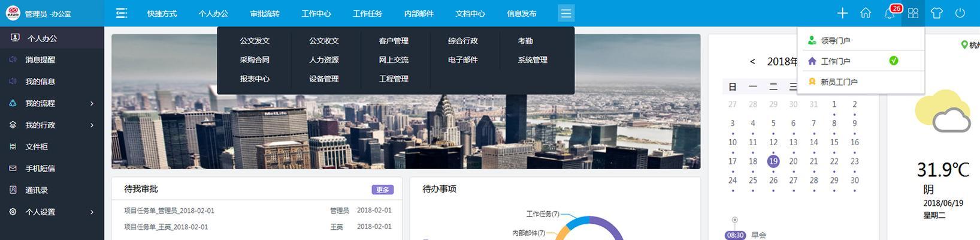Image resolution: width=980 pixels, height=240 pixels.
Task: Click the 个人办公 sidebar header
Action: [x=52, y=38]
